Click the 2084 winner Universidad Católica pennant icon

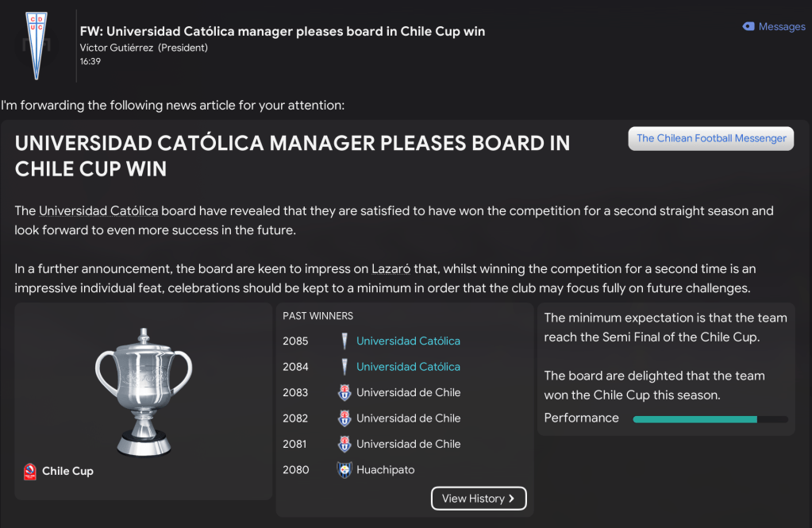pyautogui.click(x=344, y=367)
